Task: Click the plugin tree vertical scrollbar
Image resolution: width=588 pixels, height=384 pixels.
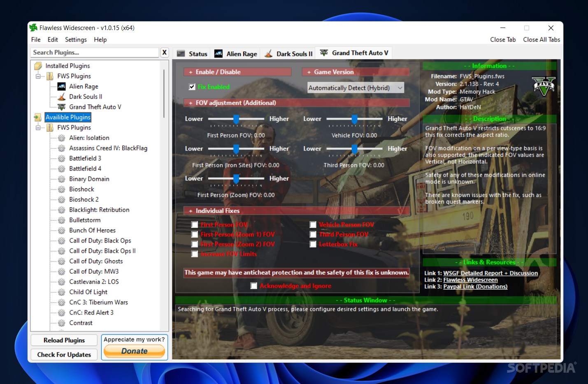Action: click(164, 94)
